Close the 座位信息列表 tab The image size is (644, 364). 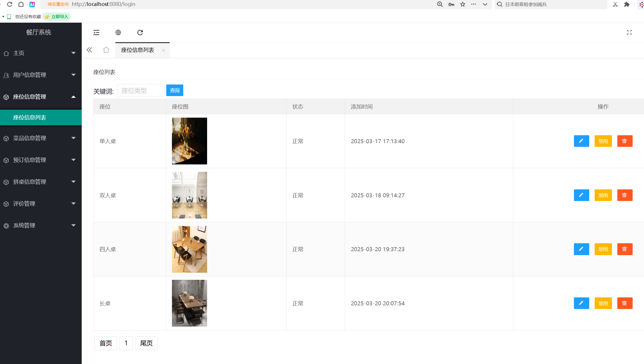[163, 50]
